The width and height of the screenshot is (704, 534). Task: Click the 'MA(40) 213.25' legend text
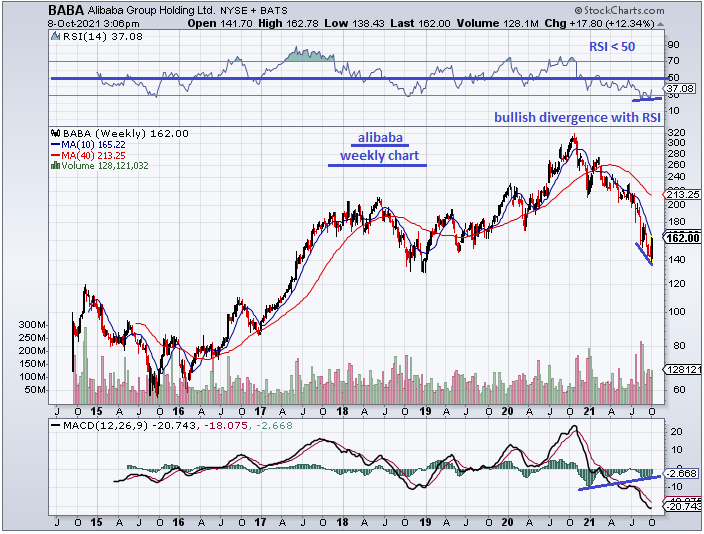coord(93,155)
